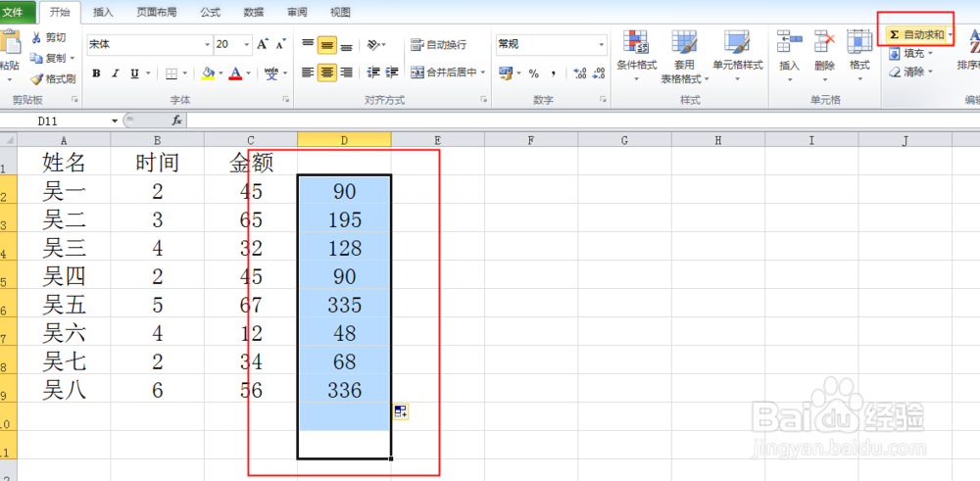Apply the yellow fill color bucket
Screen dimensions: 980x481
pyautogui.click(x=208, y=73)
